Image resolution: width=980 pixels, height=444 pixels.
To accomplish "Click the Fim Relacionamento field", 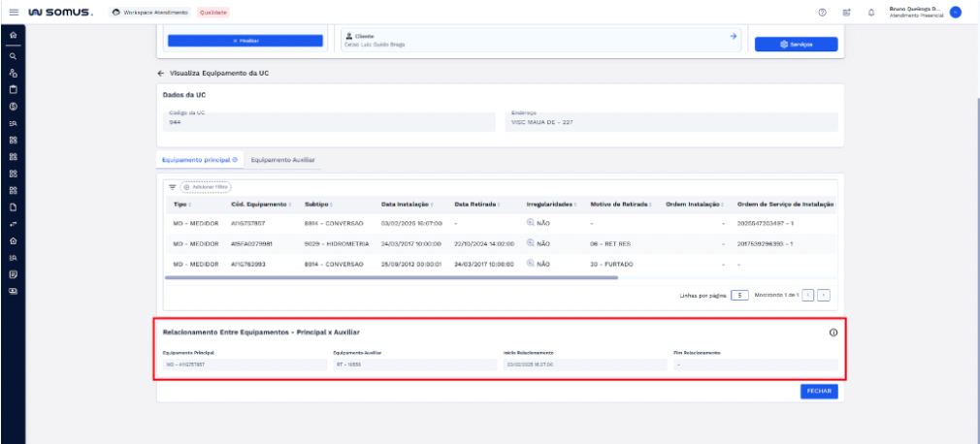I will click(x=756, y=365).
